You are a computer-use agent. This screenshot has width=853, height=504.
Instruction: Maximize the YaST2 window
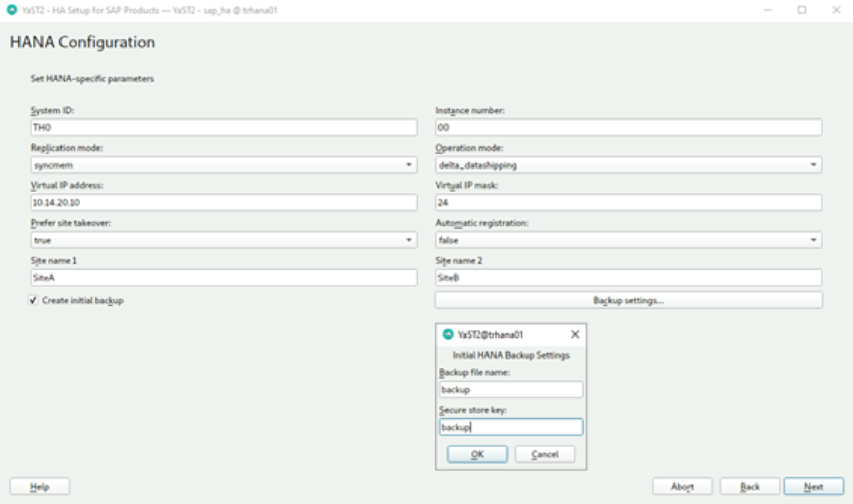[x=802, y=10]
